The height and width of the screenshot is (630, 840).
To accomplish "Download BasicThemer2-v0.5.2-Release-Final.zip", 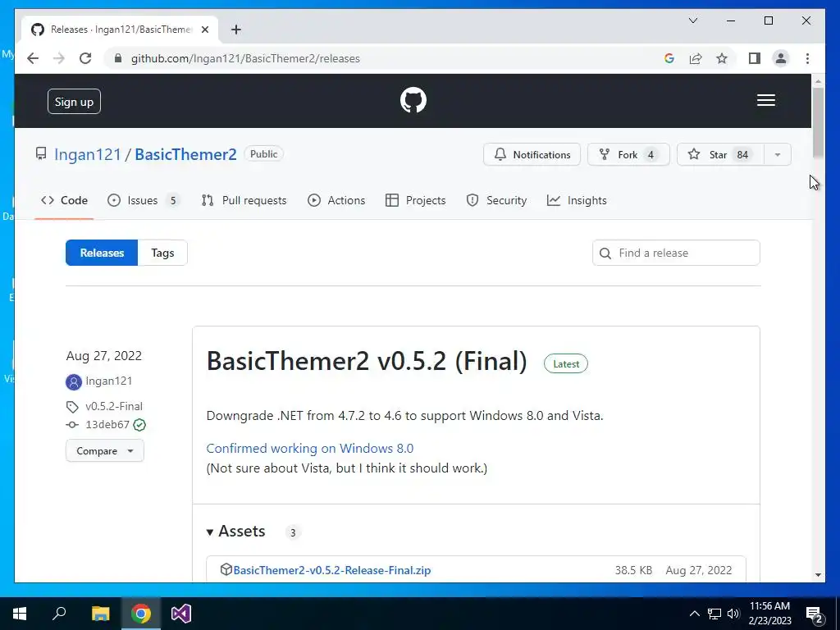I will [x=331, y=570].
